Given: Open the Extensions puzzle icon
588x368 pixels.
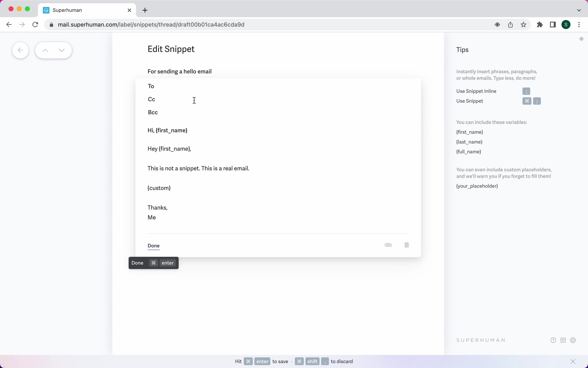Looking at the screenshot, I should [x=540, y=25].
